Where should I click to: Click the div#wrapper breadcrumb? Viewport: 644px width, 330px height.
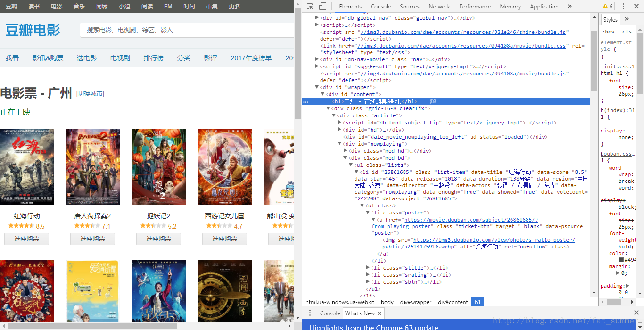(416, 302)
